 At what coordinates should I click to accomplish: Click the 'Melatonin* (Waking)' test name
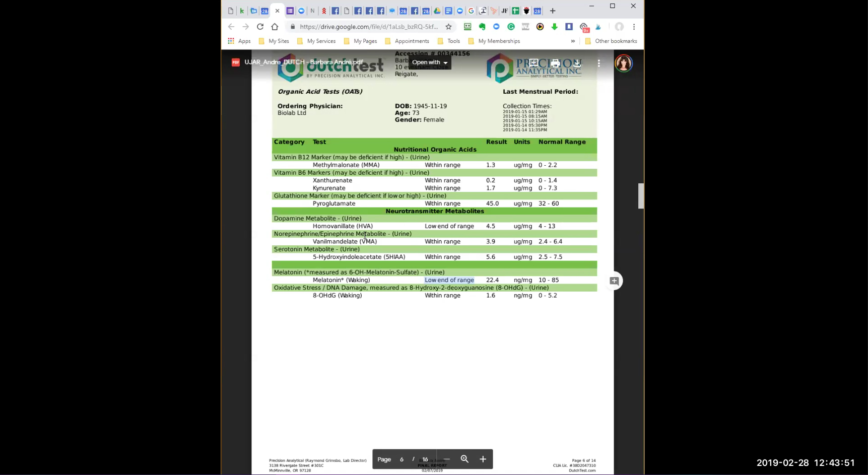point(341,280)
